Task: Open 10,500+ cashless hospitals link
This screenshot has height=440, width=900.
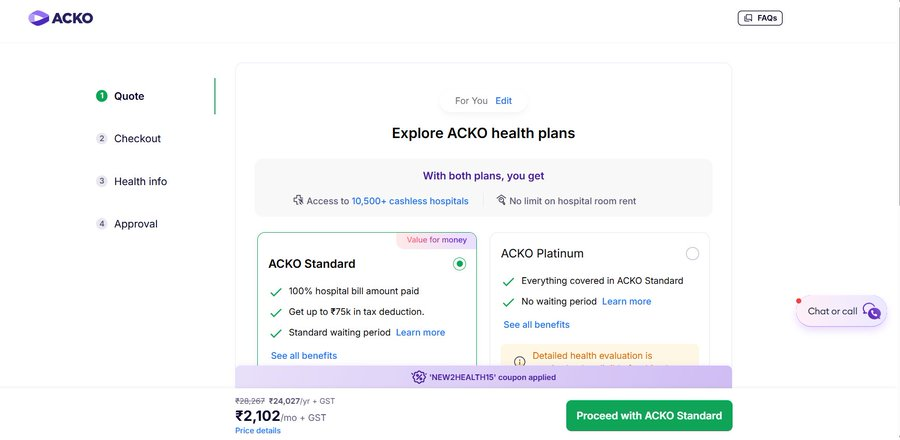Action: (410, 201)
